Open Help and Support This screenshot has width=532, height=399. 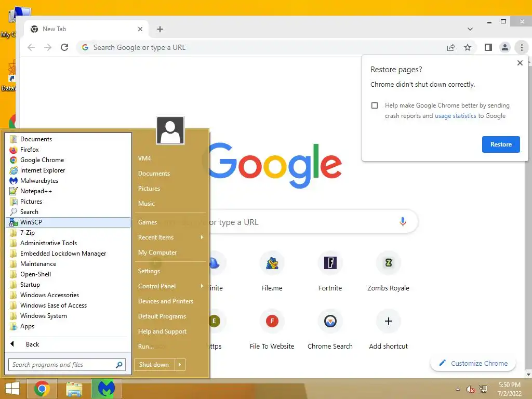click(x=170, y=331)
